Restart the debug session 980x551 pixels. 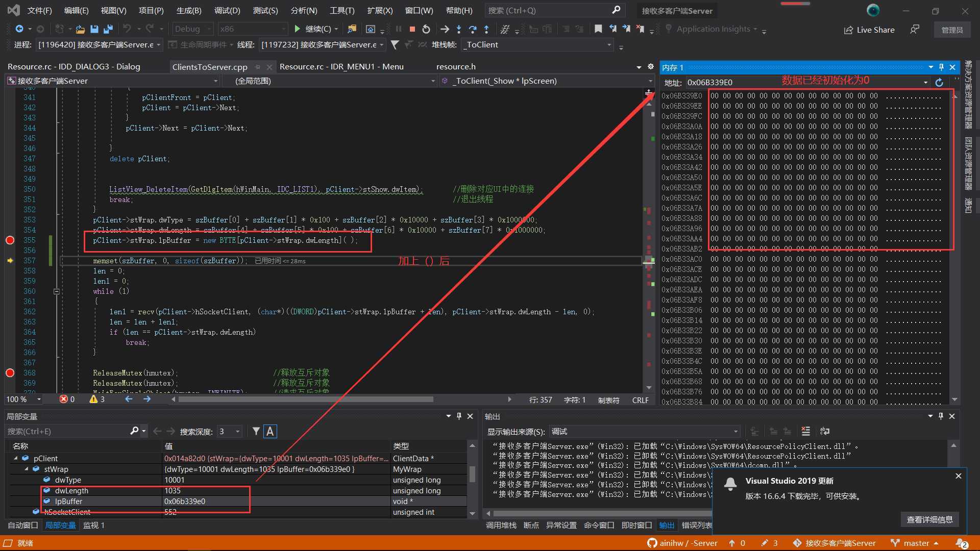426,29
